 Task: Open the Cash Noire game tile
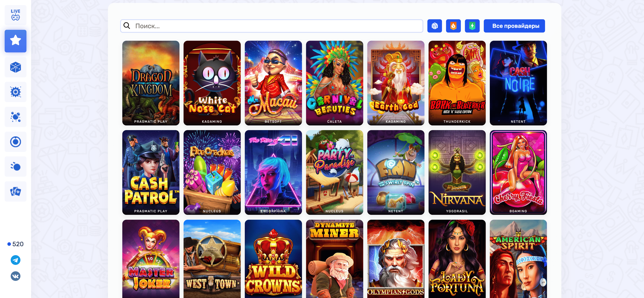pyautogui.click(x=518, y=83)
